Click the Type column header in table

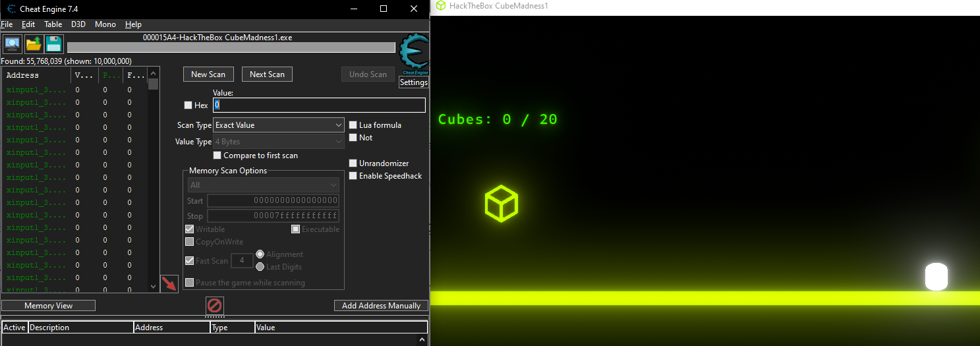pos(232,328)
